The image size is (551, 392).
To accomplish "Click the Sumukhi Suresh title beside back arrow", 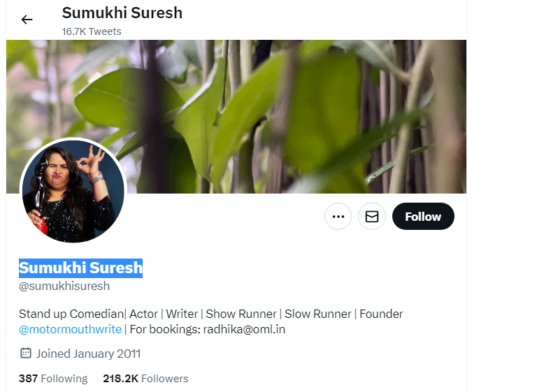I will (122, 13).
